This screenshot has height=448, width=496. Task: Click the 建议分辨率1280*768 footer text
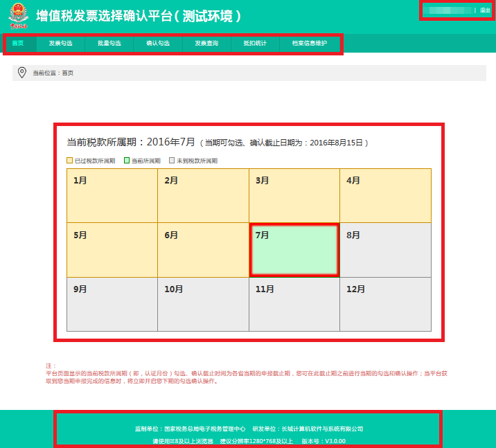256,441
